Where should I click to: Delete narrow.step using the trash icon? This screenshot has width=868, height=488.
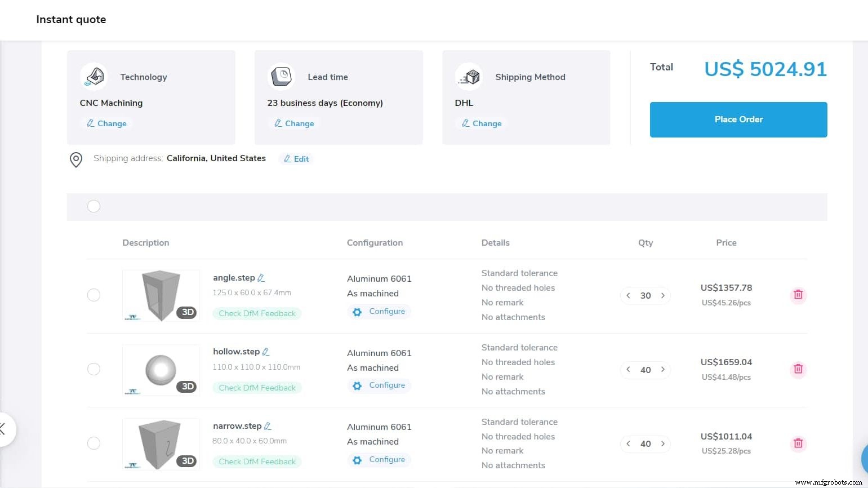(798, 443)
